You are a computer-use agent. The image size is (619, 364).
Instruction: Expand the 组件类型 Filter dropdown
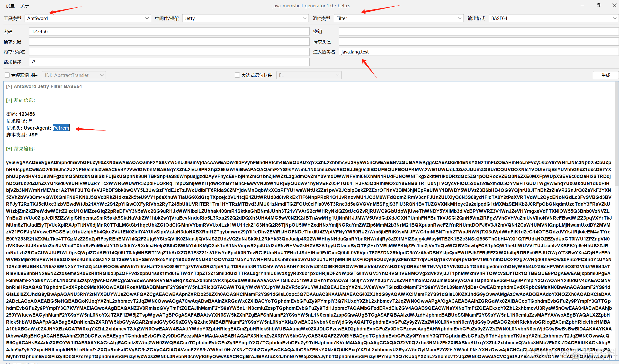pyautogui.click(x=398, y=18)
